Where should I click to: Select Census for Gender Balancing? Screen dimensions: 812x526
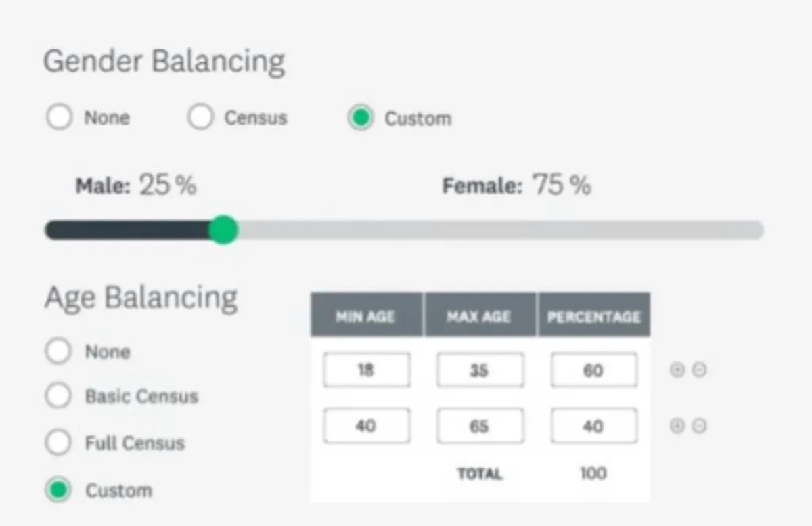click(200, 118)
